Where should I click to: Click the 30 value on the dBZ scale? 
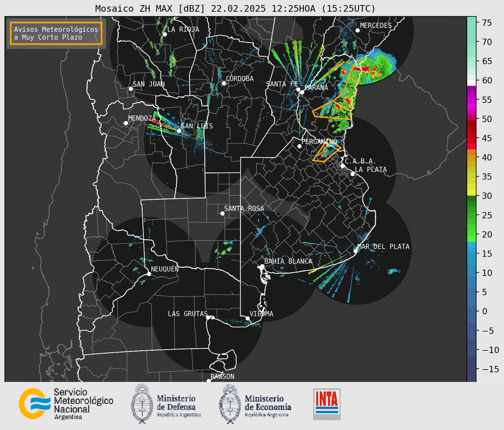tap(487, 196)
